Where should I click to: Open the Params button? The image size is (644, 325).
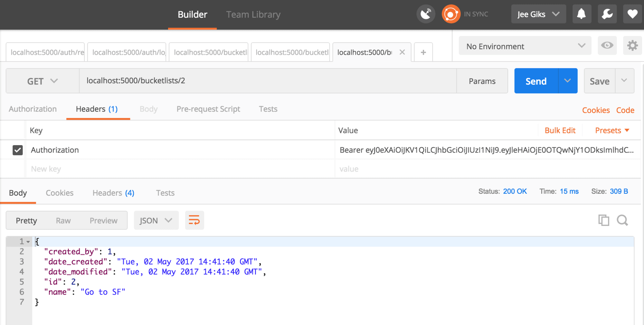pyautogui.click(x=482, y=81)
